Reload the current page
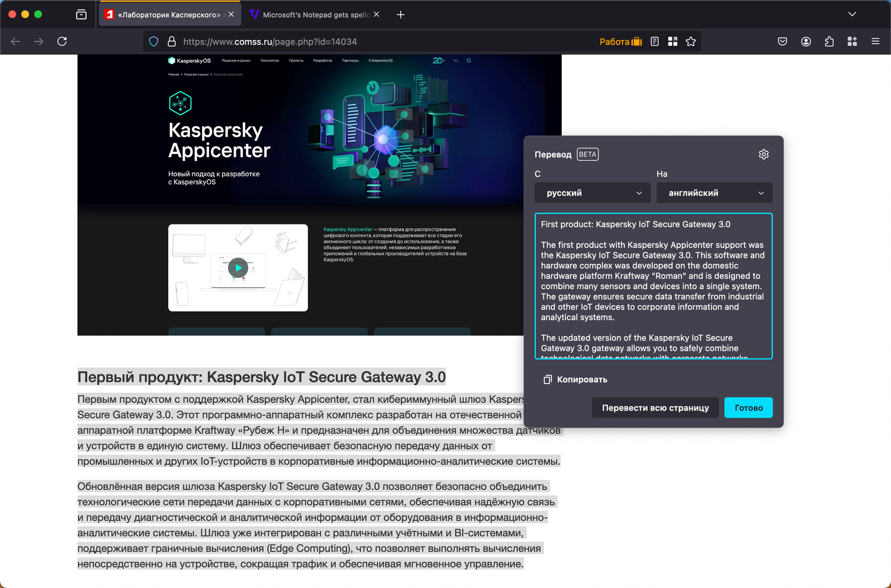The height and width of the screenshot is (588, 891). click(x=62, y=42)
